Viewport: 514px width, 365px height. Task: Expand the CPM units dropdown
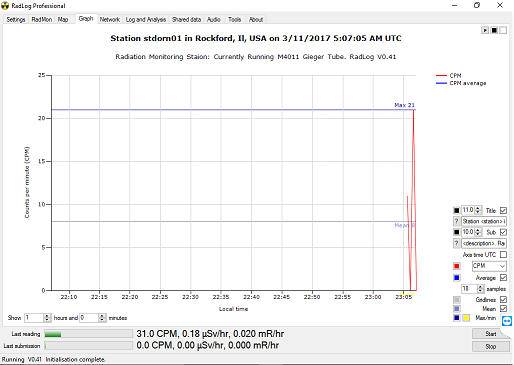(x=489, y=266)
